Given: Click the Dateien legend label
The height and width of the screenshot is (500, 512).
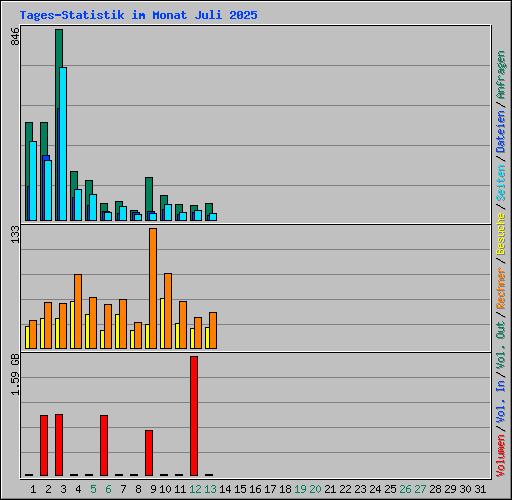Looking at the screenshot, I should pyautogui.click(x=501, y=131).
